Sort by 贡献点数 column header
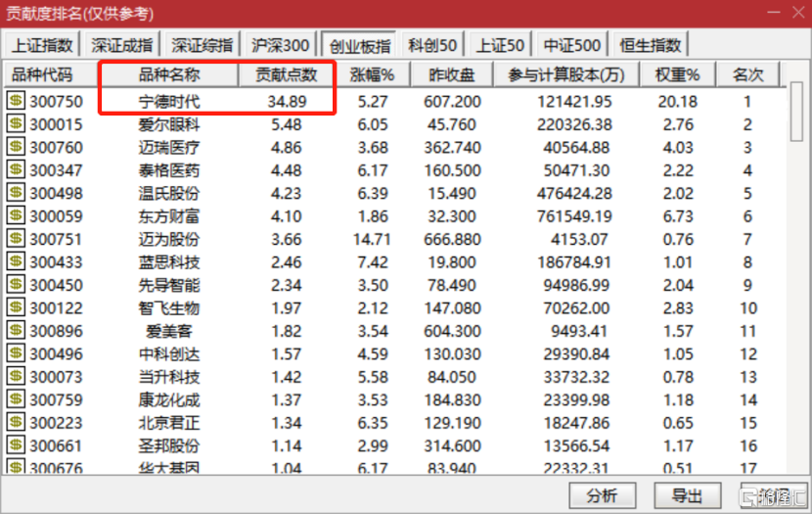 [x=287, y=74]
